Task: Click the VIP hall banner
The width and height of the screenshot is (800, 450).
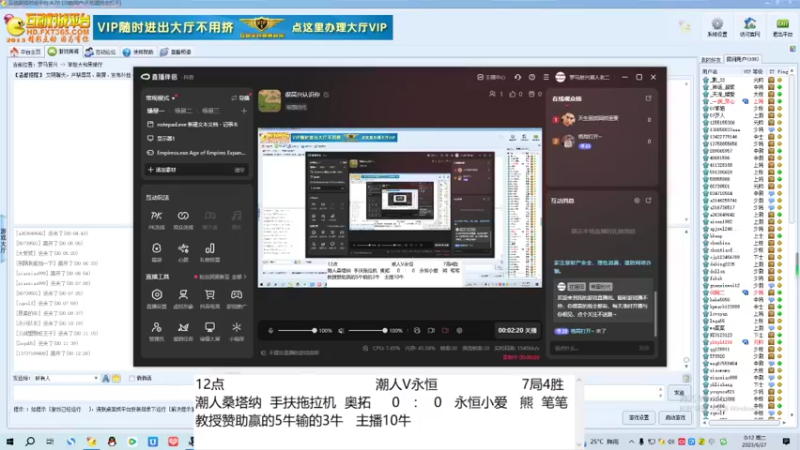Action: (x=243, y=27)
